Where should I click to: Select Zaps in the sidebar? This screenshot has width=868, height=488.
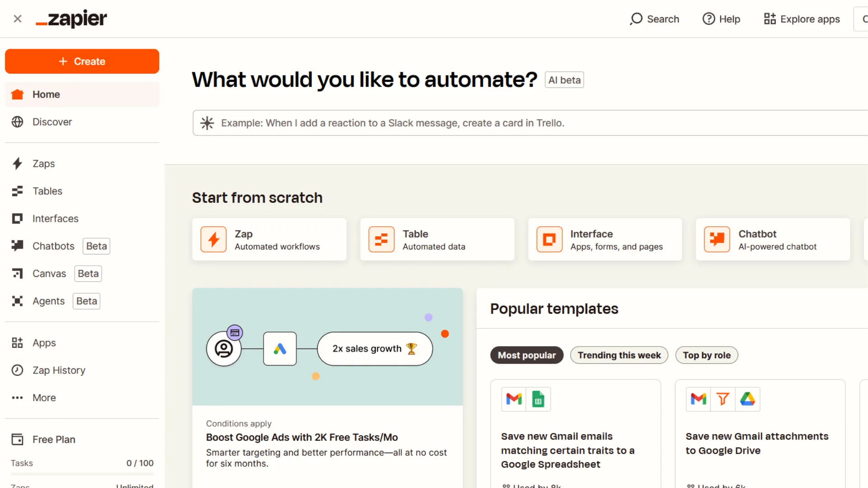click(x=43, y=164)
